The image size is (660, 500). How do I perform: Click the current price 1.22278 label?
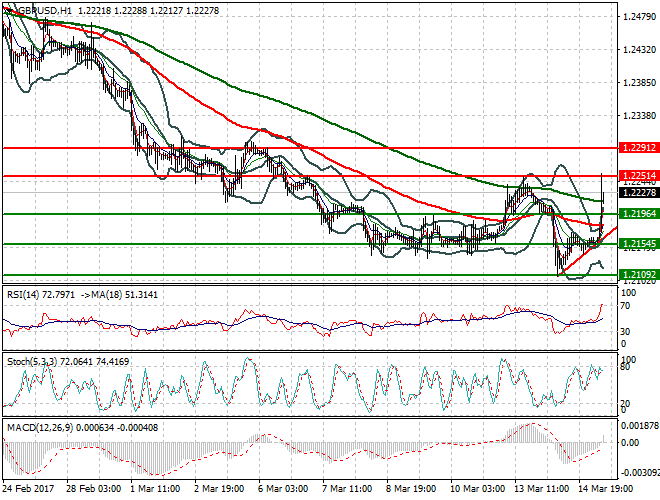(x=637, y=193)
